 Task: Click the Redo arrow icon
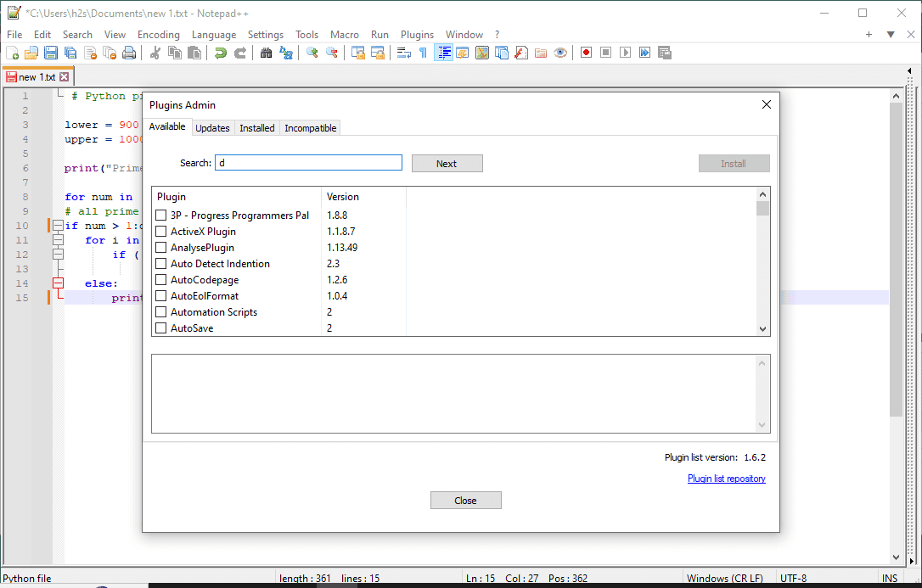coord(240,53)
